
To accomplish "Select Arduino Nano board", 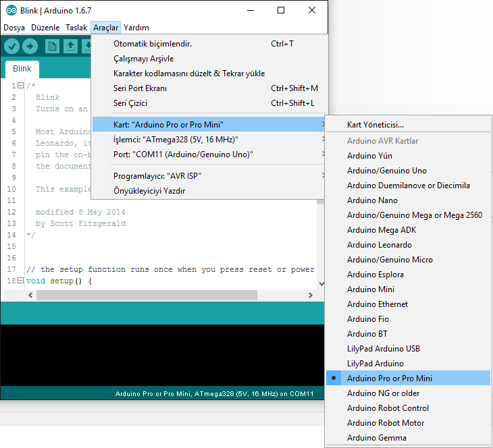I will coord(408,200).
